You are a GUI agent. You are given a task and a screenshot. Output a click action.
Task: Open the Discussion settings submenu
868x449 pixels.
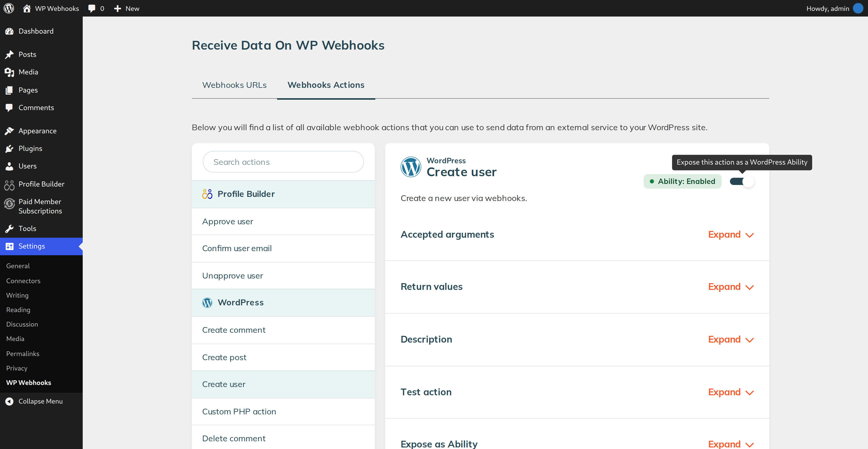click(22, 324)
